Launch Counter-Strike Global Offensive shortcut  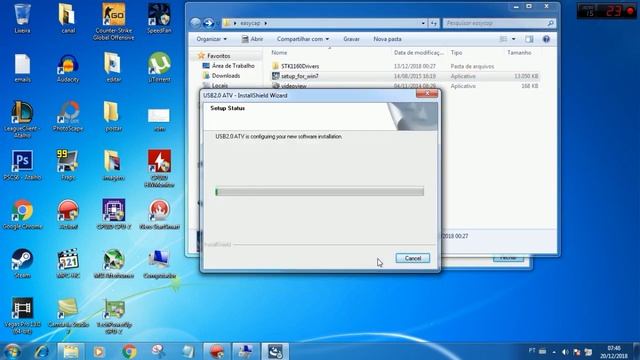[113, 21]
